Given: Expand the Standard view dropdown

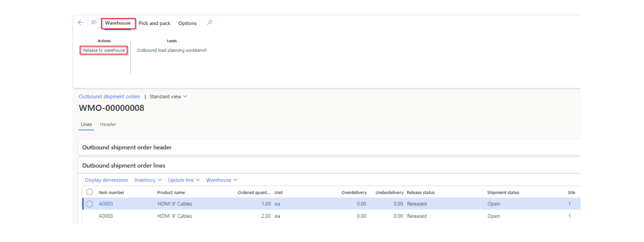Looking at the screenshot, I should pos(169,97).
